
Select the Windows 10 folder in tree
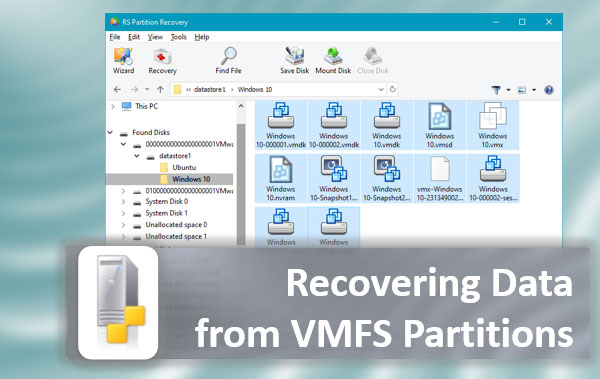click(185, 179)
